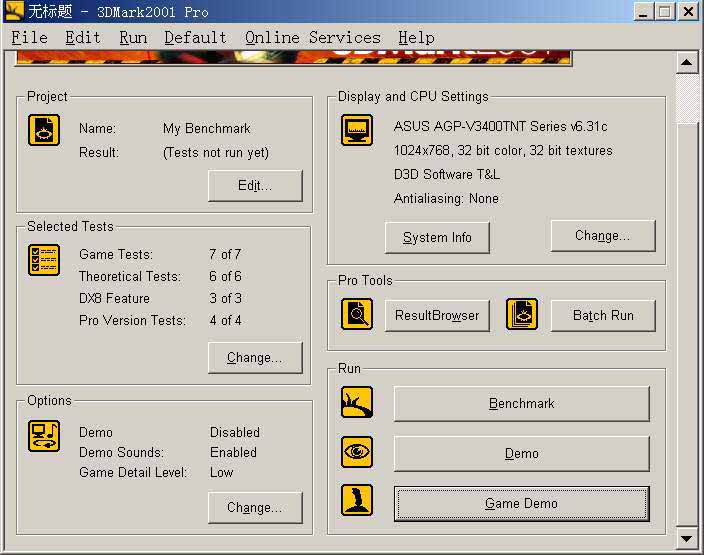Open the Online Services menu

point(312,38)
